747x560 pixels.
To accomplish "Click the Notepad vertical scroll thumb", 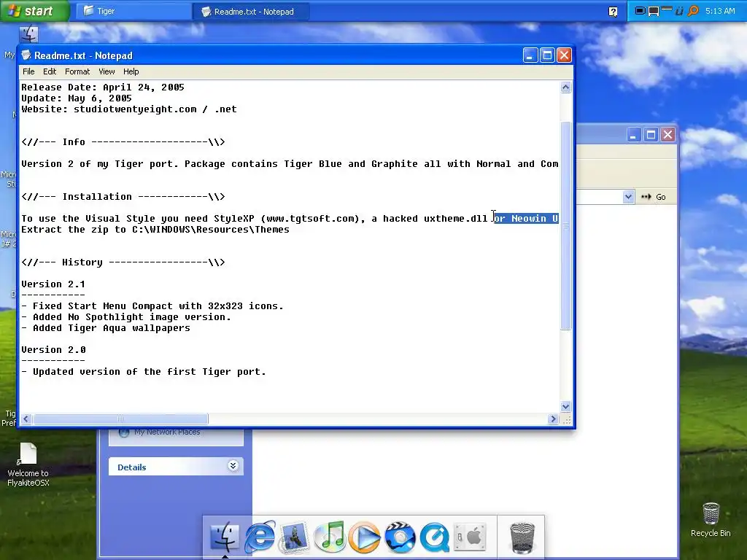I will tap(565, 225).
